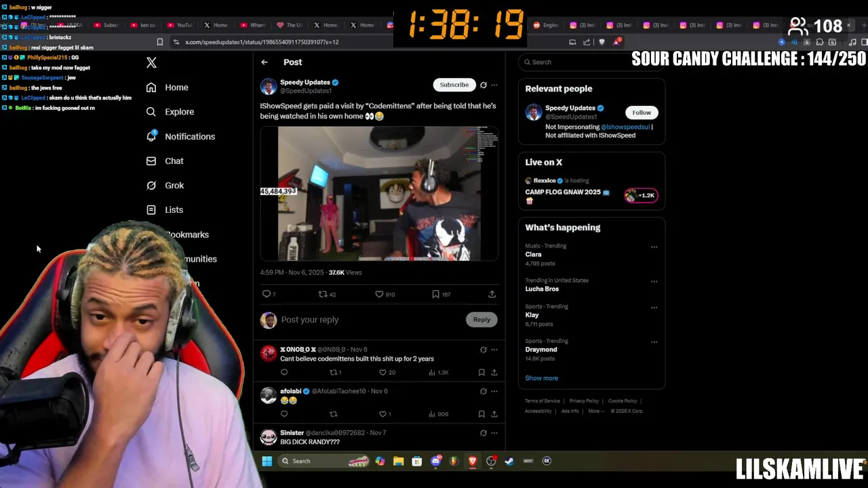Open FL Studio from the taskbar
Image resolution: width=868 pixels, height=488 pixels.
click(x=454, y=461)
